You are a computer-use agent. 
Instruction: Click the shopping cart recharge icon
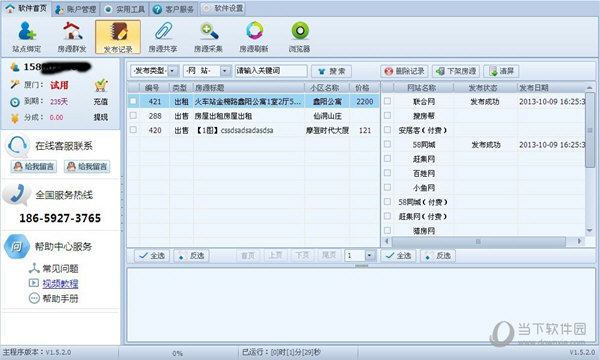101,85
